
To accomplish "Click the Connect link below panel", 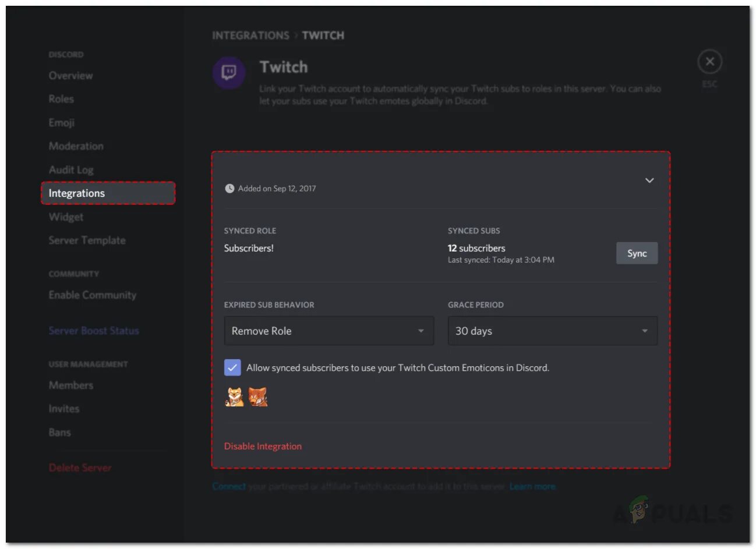I will tap(228, 487).
